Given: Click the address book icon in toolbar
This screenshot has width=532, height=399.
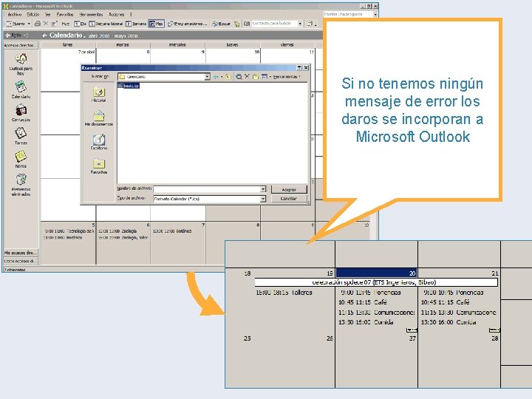Looking at the screenshot, I should click(x=247, y=24).
